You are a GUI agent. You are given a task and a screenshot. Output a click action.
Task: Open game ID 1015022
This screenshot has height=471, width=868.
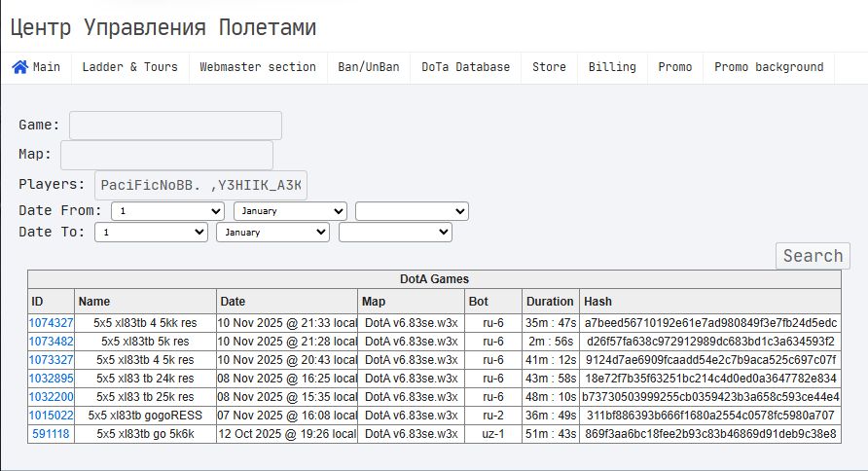point(51,416)
